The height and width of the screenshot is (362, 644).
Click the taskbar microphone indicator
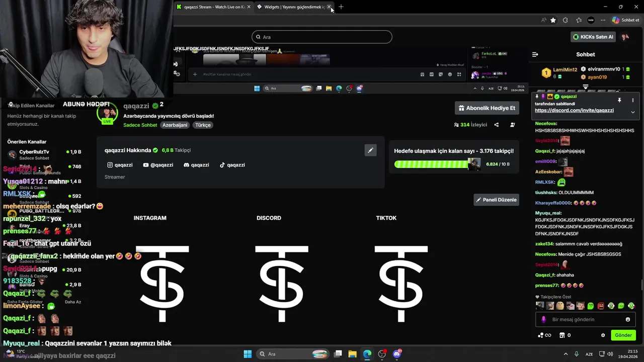pos(577,354)
